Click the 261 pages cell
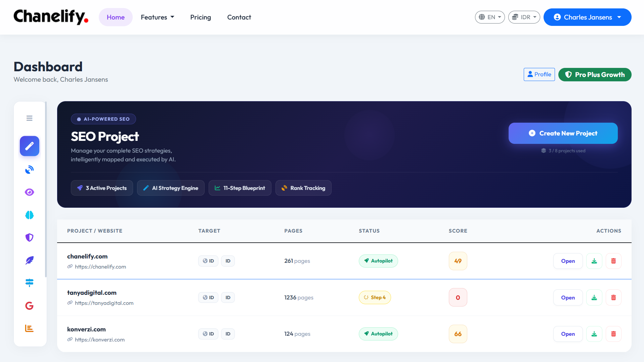This screenshot has width=644, height=362. click(297, 261)
